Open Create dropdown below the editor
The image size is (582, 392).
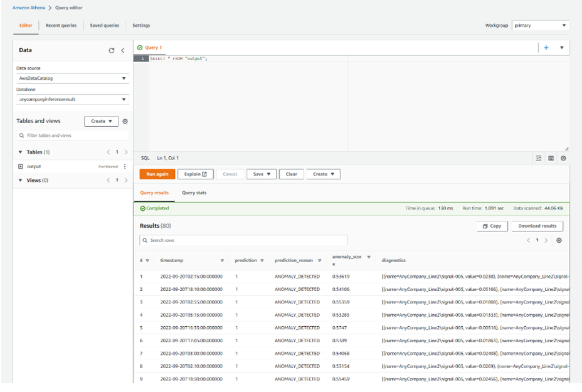pos(323,174)
